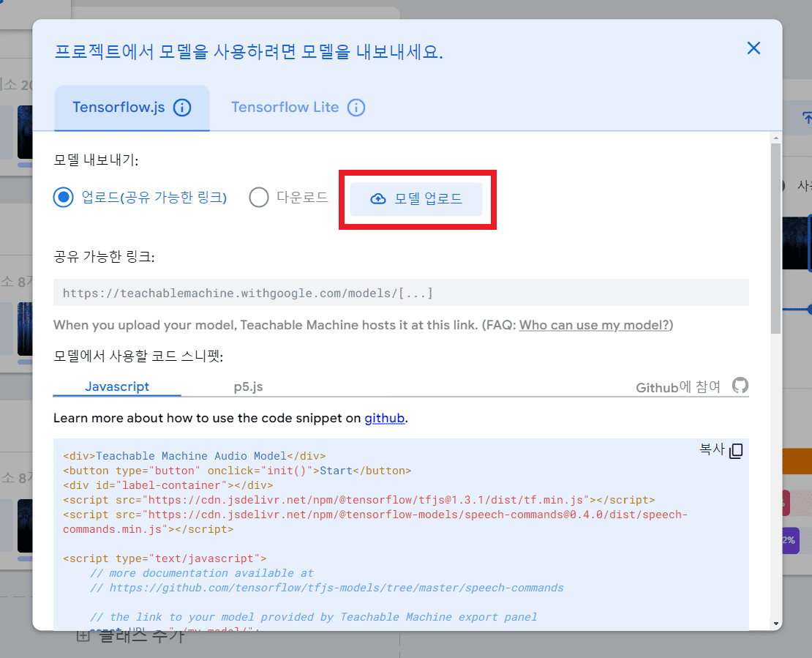The width and height of the screenshot is (812, 658).
Task: Click the Github에 참여 link
Action: point(678,387)
